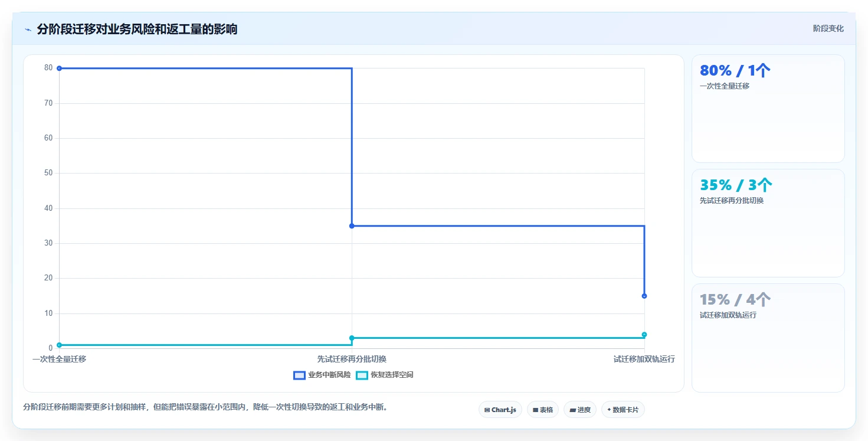Image resolution: width=868 pixels, height=441 pixels.
Task: Open the 15% / 4个 data card
Action: (768, 338)
